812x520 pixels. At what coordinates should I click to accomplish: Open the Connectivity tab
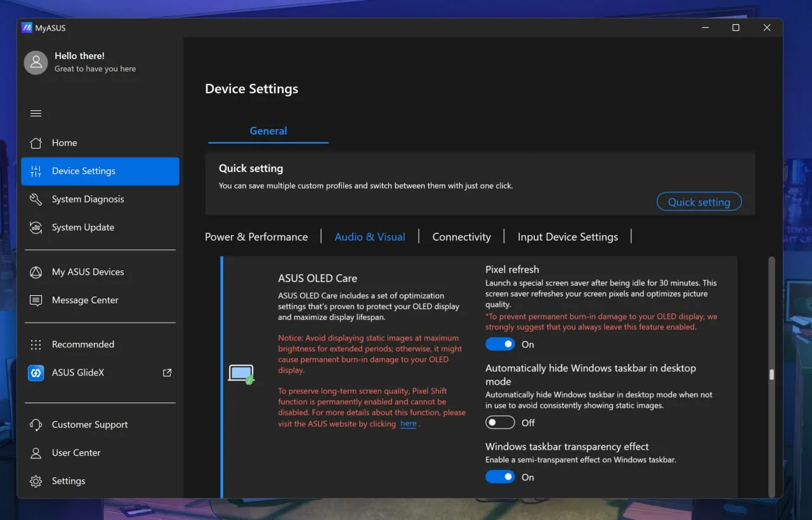click(462, 237)
